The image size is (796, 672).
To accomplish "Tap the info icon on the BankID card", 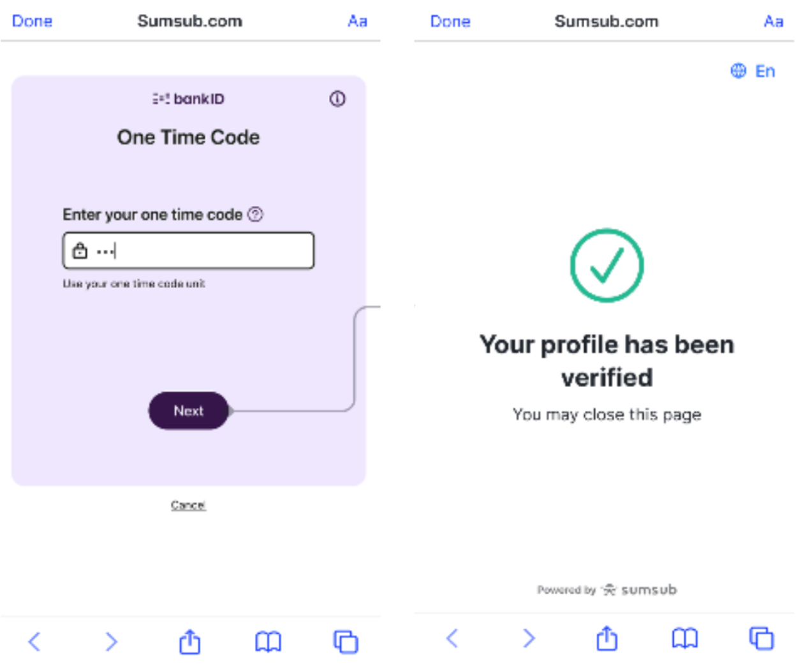I will (337, 99).
